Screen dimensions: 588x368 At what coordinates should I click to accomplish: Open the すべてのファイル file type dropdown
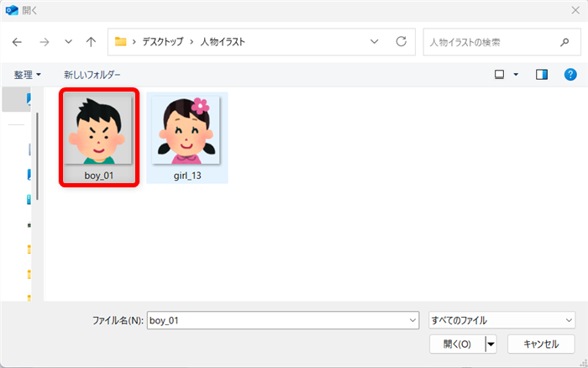501,320
